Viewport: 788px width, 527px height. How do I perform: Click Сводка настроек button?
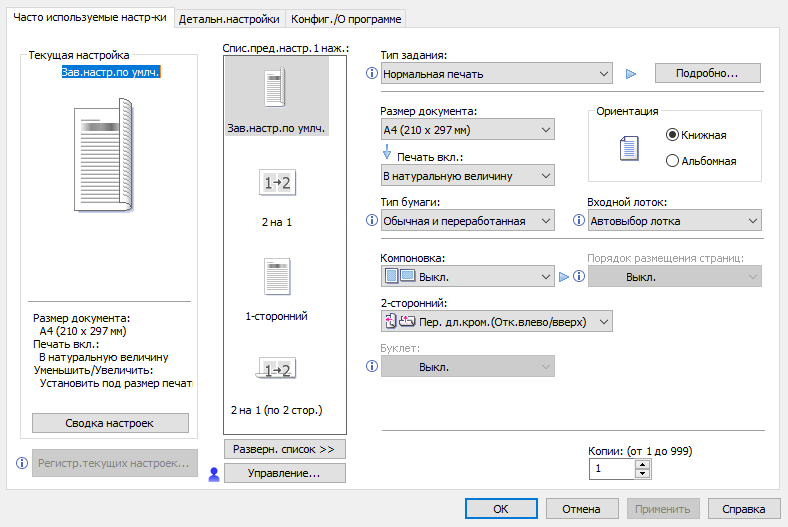[110, 423]
